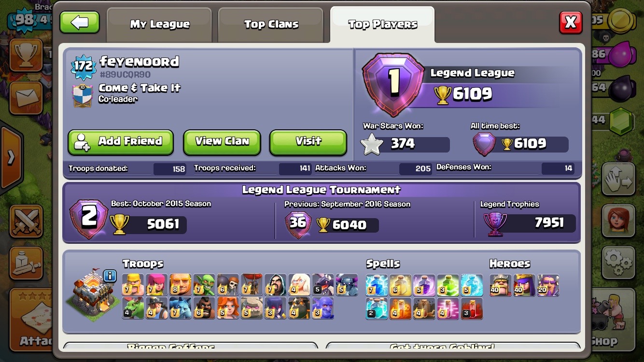
Task: Close the player profile with red X
Action: pyautogui.click(x=571, y=22)
